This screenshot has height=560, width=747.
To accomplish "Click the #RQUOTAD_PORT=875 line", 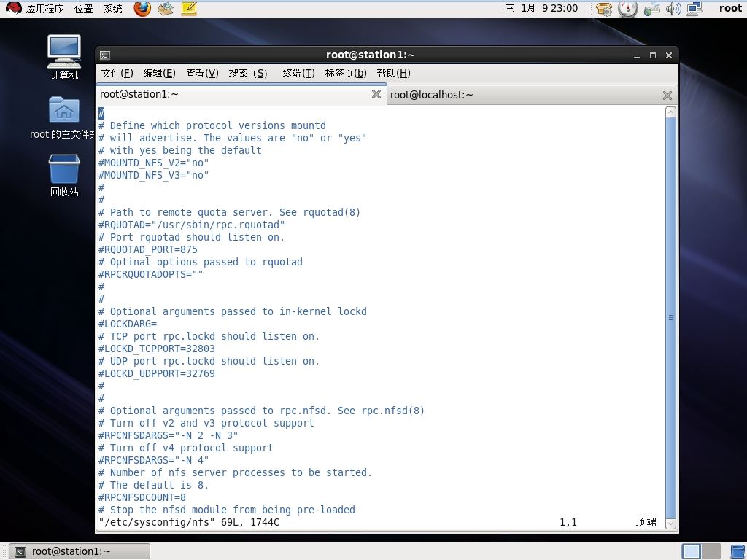I will coord(147,249).
